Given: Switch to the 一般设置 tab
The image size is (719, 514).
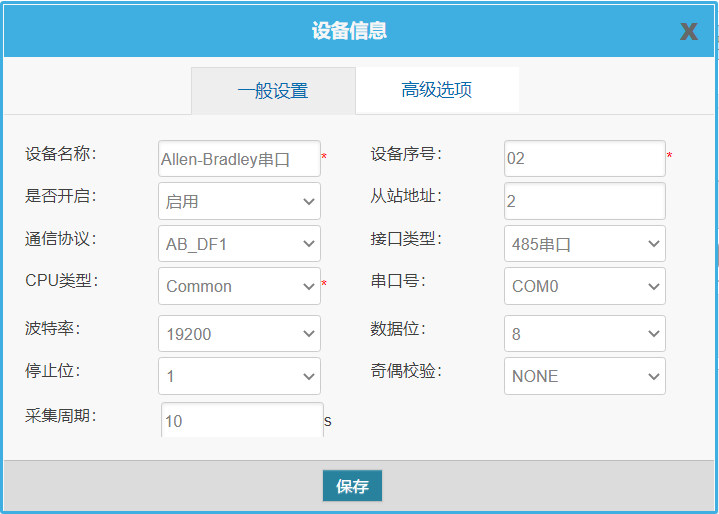Looking at the screenshot, I should pyautogui.click(x=273, y=91).
